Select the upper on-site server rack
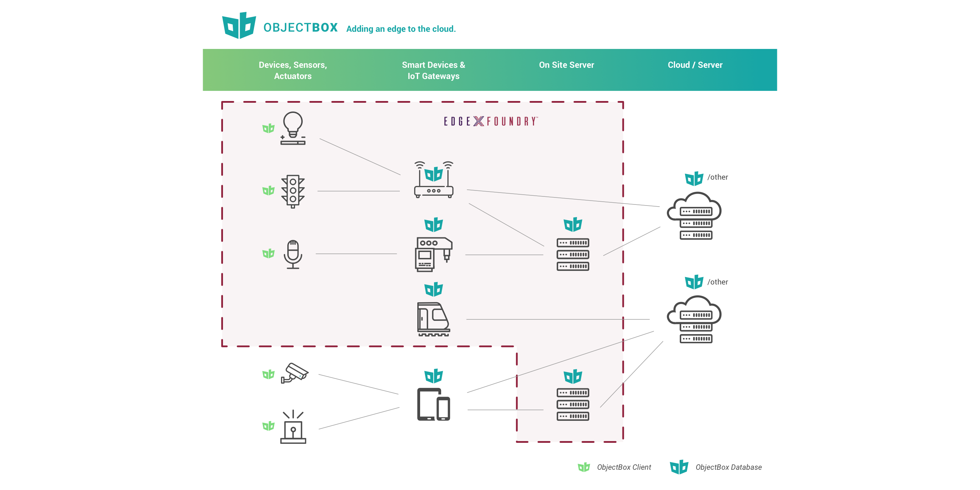The height and width of the screenshot is (490, 980). [573, 254]
